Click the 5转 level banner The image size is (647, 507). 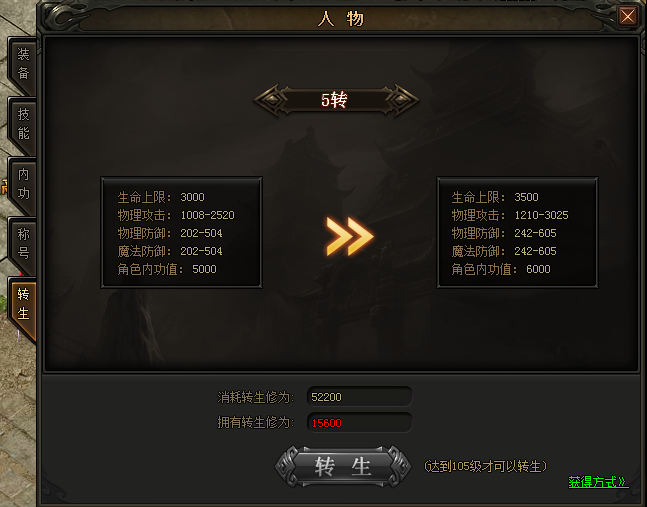pyautogui.click(x=336, y=100)
